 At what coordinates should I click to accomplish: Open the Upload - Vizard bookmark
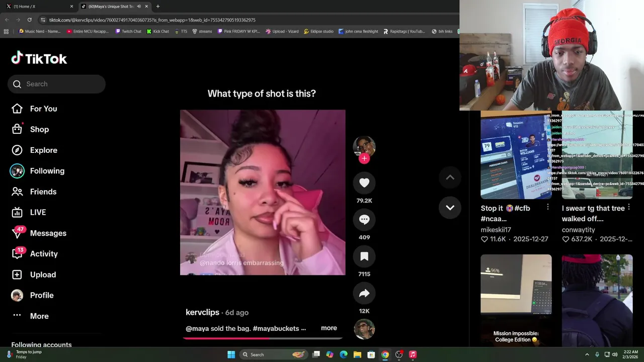[282, 31]
